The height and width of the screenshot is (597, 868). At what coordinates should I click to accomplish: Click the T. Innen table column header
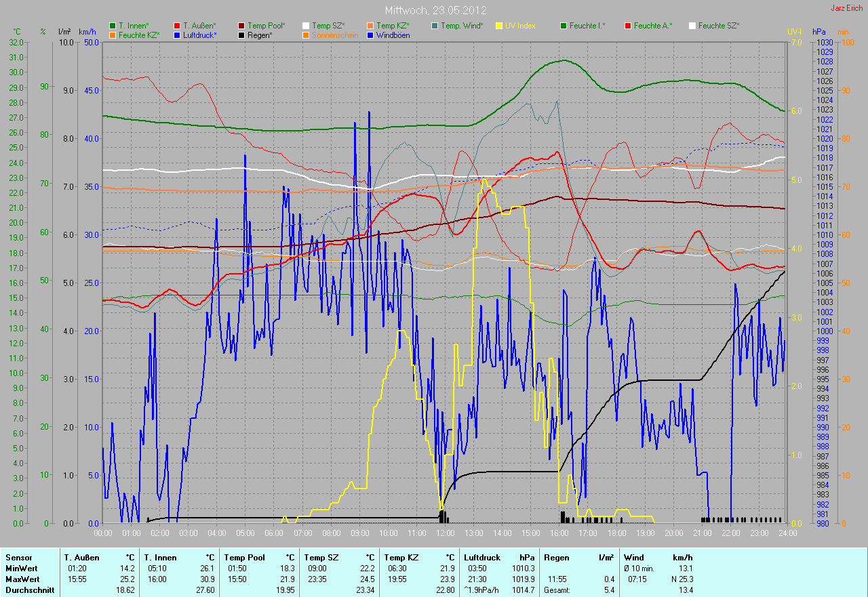[161, 558]
